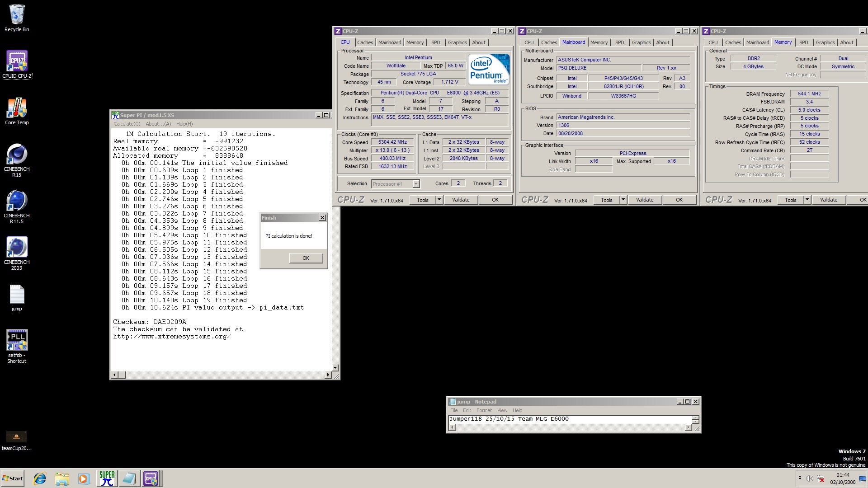Screen dimensions: 868x488
Task: Expand Tools dropdown arrow in Mainboard window
Action: (x=623, y=200)
